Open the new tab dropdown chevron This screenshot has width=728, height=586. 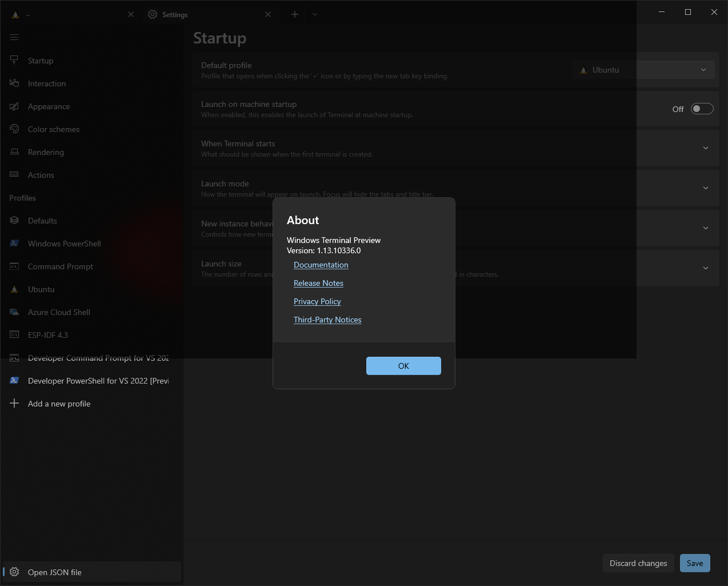pyautogui.click(x=315, y=14)
